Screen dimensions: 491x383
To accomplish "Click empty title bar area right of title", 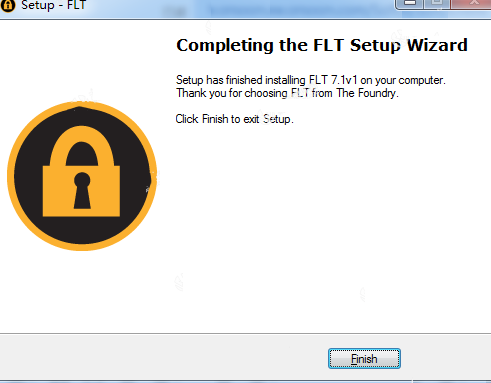I will pos(240,7).
